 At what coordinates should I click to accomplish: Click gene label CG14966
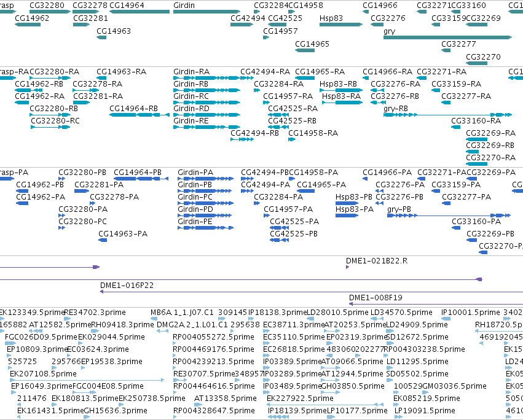[380, 6]
